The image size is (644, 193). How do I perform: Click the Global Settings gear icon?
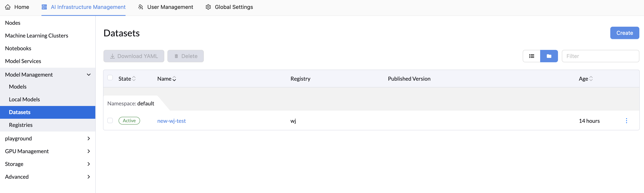(x=208, y=7)
